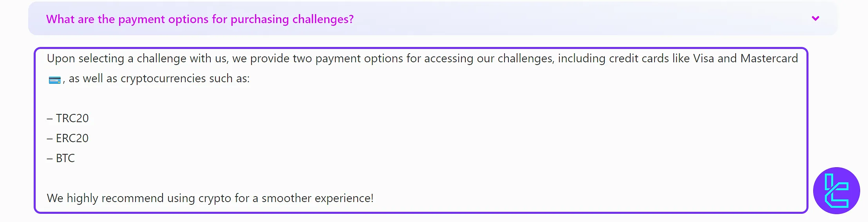Click the crypto recommendation sentence
The image size is (868, 222).
(x=210, y=198)
